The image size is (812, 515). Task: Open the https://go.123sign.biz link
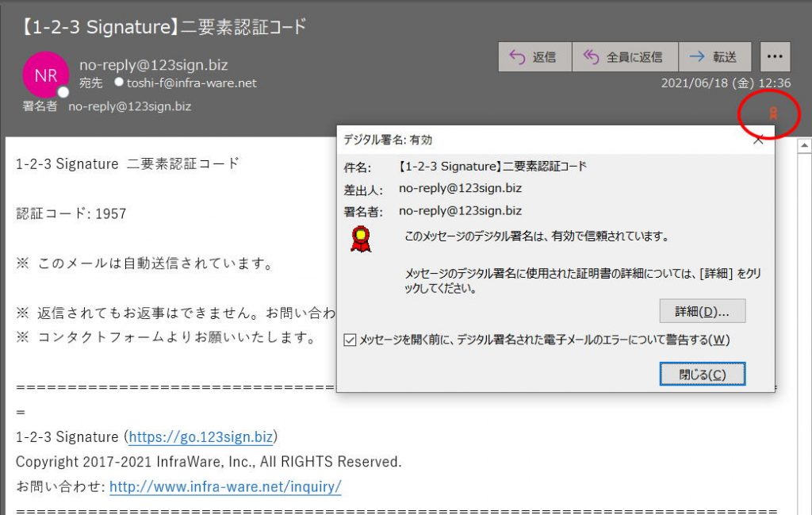pos(201,436)
